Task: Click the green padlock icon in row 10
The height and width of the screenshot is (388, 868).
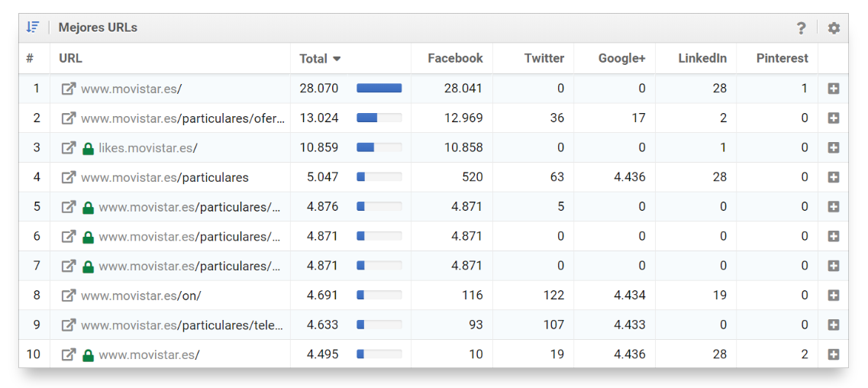Action: pyautogui.click(x=88, y=355)
